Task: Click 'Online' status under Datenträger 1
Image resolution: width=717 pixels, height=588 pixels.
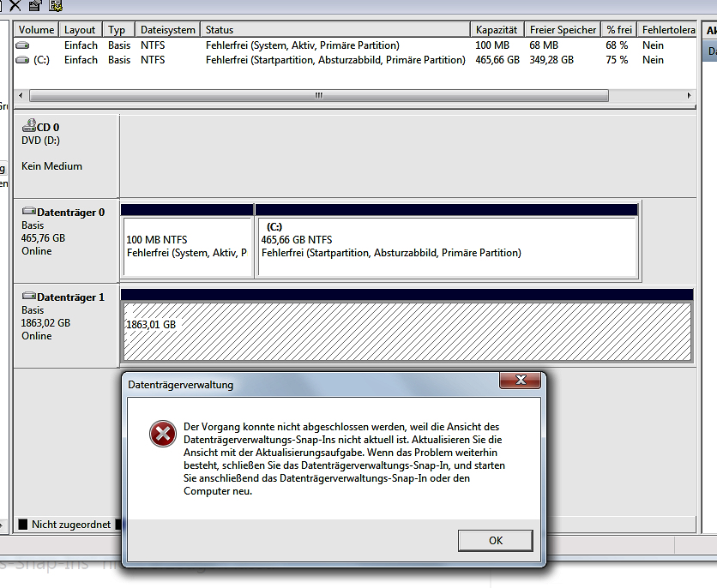Action: pyautogui.click(x=37, y=336)
